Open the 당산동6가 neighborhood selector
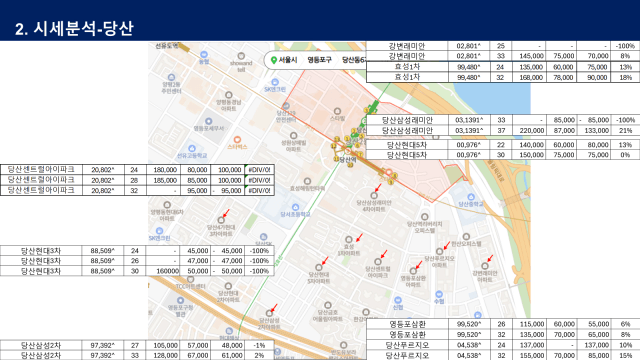640x360 pixels. tap(354, 60)
